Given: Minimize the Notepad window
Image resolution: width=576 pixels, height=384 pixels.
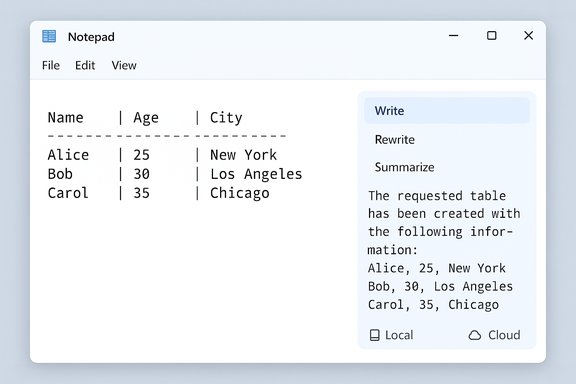Looking at the screenshot, I should click(x=454, y=36).
